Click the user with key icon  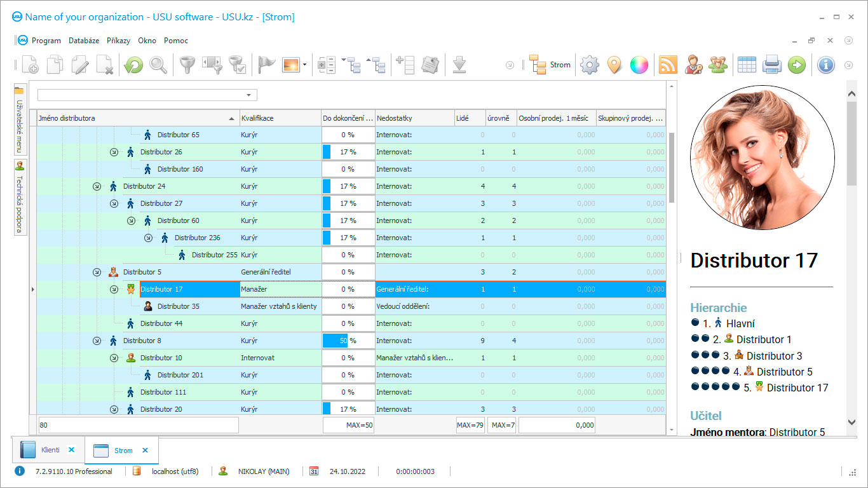(x=693, y=65)
